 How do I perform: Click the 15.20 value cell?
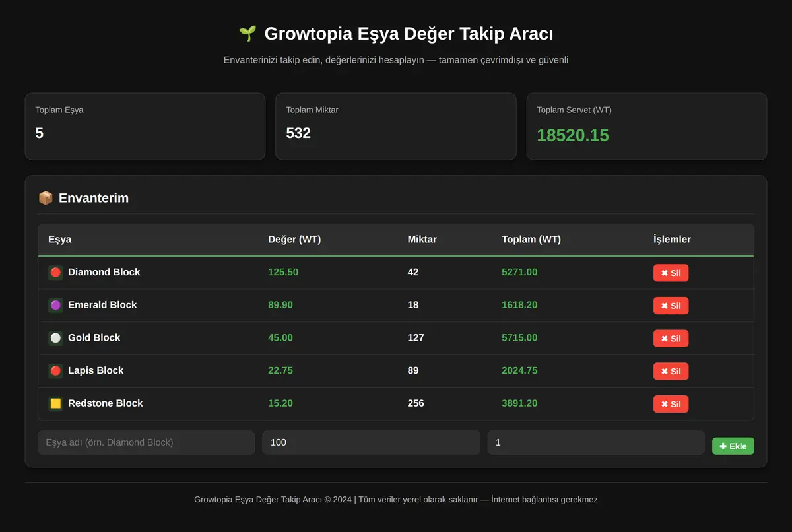(x=280, y=403)
